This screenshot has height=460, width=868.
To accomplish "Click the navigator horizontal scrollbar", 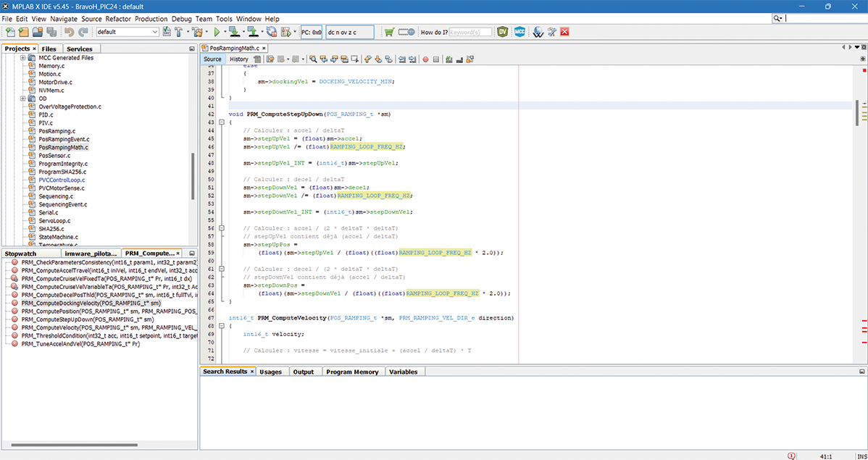I will point(74,445).
